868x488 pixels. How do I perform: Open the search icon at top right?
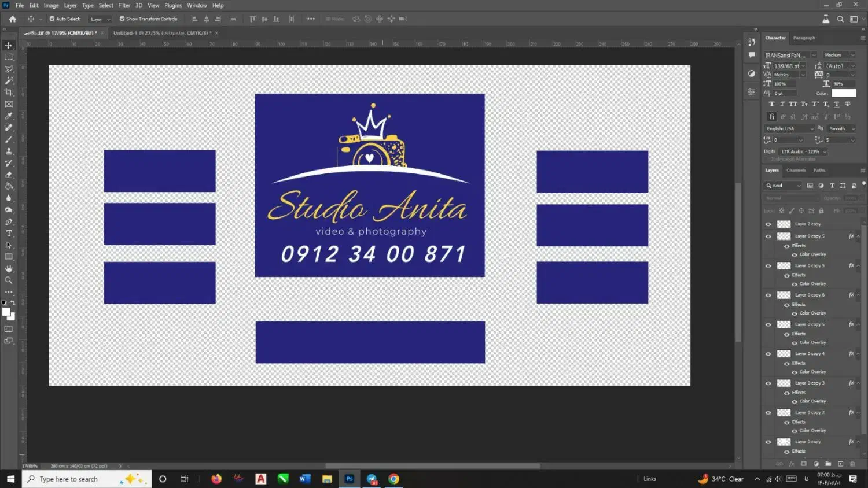(x=840, y=19)
